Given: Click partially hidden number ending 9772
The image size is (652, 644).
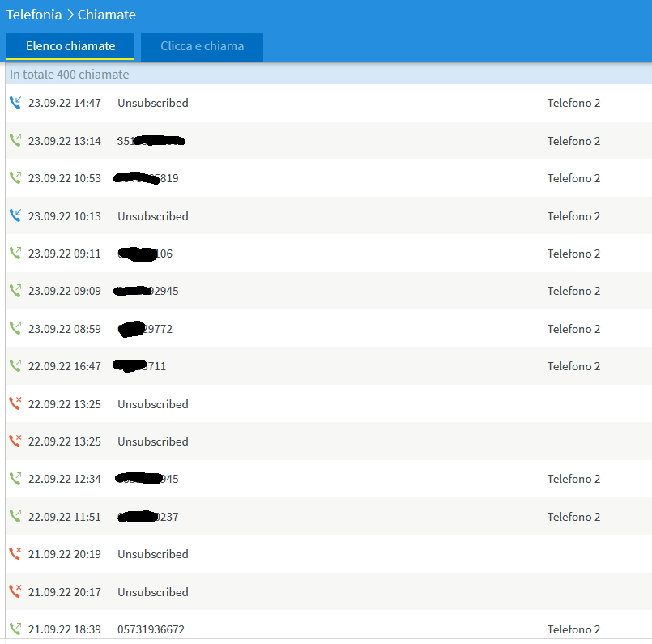Looking at the screenshot, I should pyautogui.click(x=145, y=329).
